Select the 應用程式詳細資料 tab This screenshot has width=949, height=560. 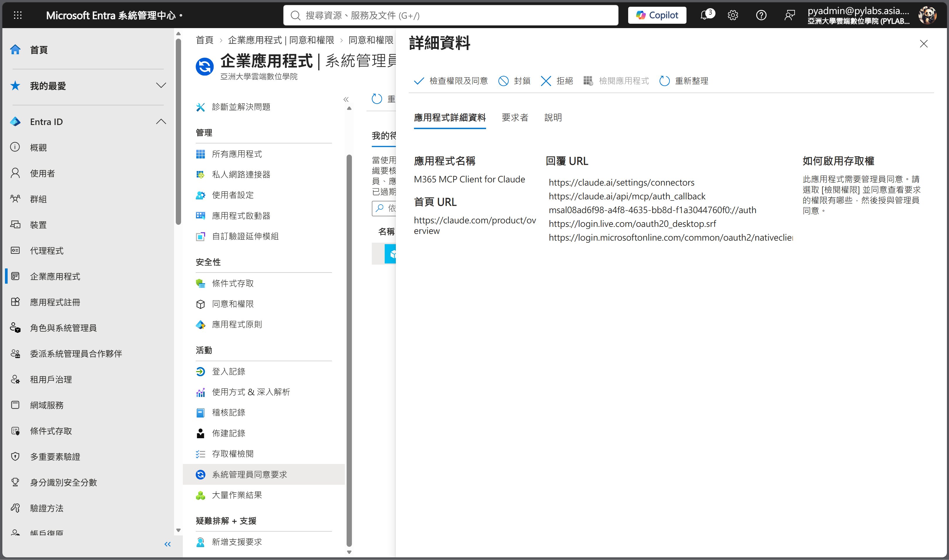450,117
